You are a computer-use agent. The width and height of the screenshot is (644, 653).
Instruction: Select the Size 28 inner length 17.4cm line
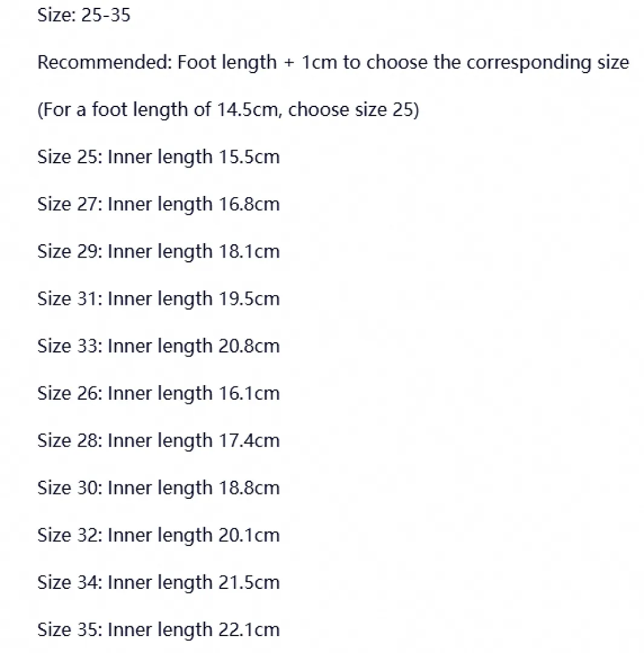[158, 441]
